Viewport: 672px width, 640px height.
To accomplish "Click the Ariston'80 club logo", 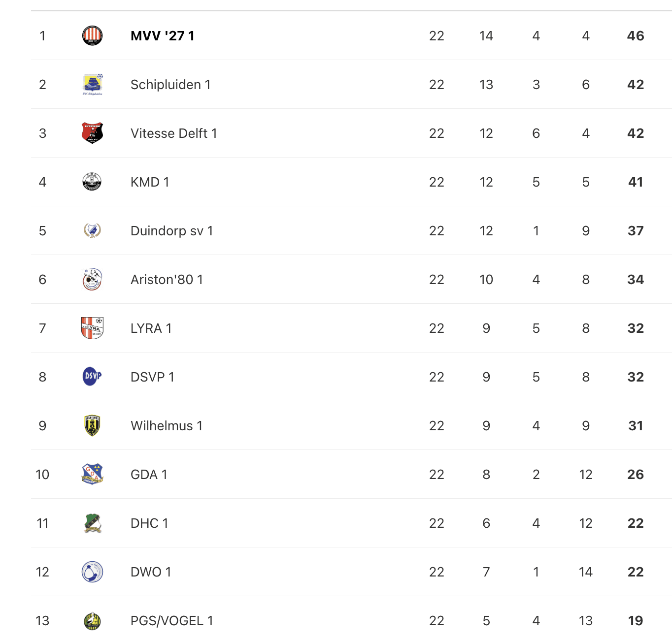I will tap(92, 279).
